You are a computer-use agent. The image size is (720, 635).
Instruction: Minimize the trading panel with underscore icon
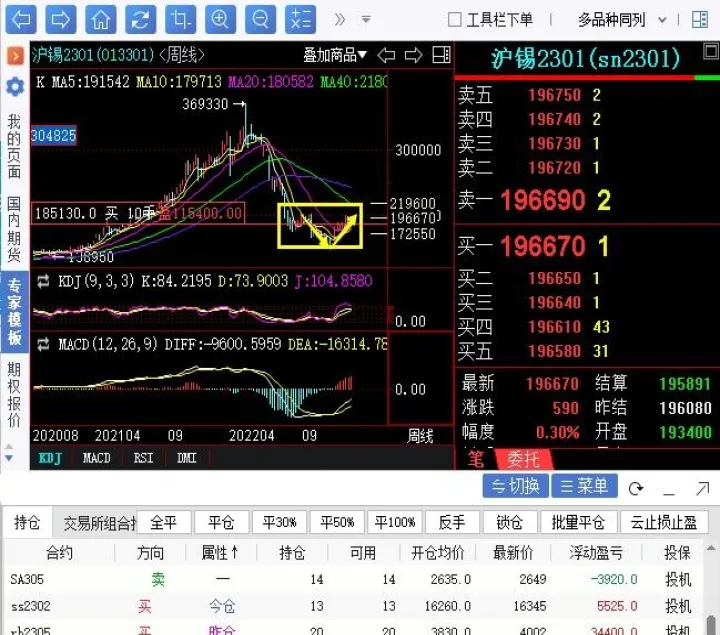point(669,493)
